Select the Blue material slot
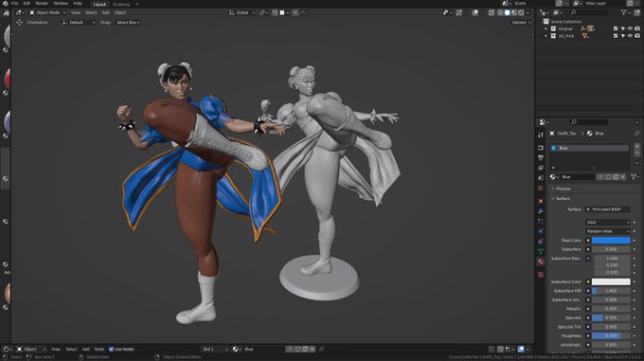Image resolution: width=644 pixels, height=361 pixels. pos(589,148)
